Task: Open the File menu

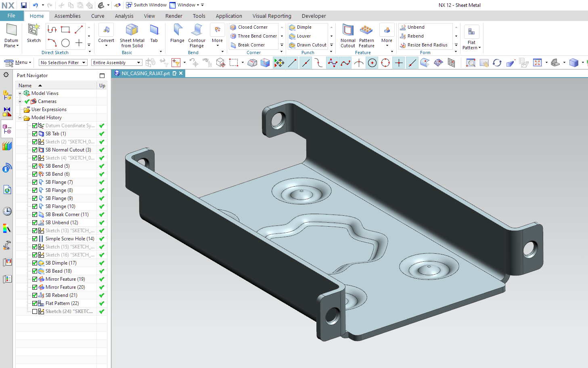Action: [x=11, y=16]
